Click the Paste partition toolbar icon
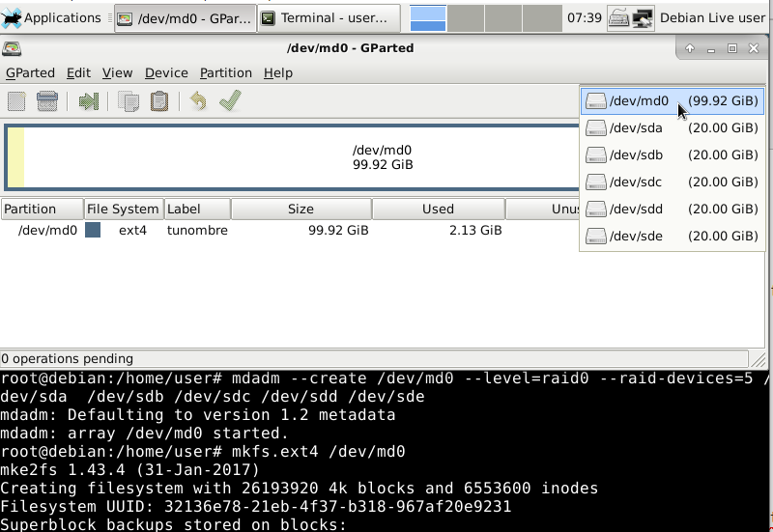This screenshot has height=532, width=773. coord(159,101)
